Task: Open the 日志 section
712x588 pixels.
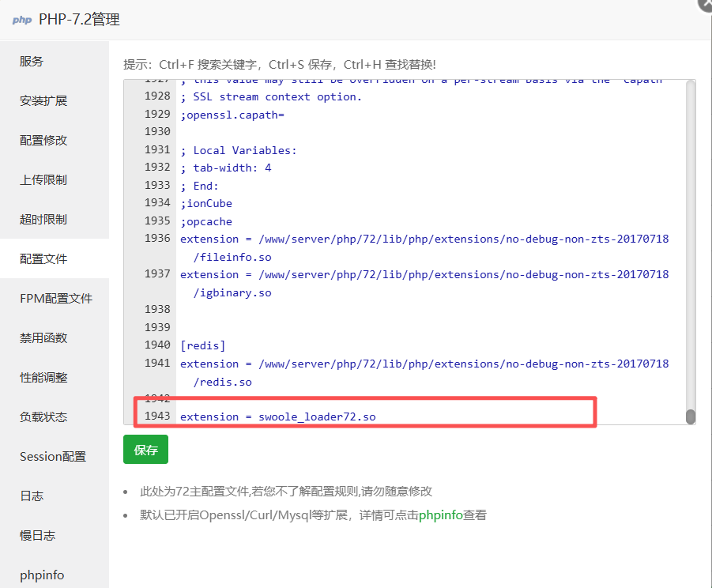Action: [32, 496]
